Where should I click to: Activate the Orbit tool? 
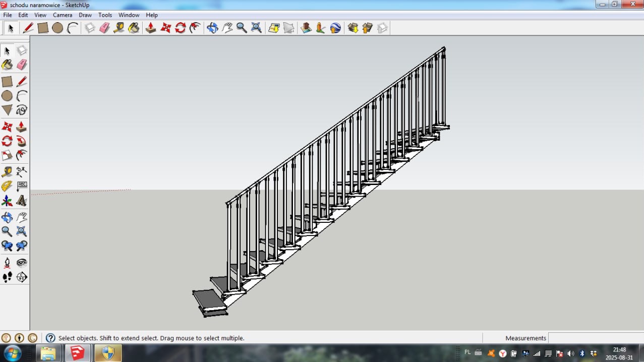(7, 217)
